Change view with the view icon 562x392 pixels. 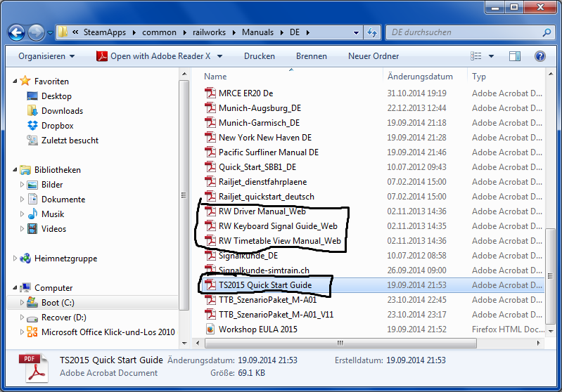click(476, 56)
